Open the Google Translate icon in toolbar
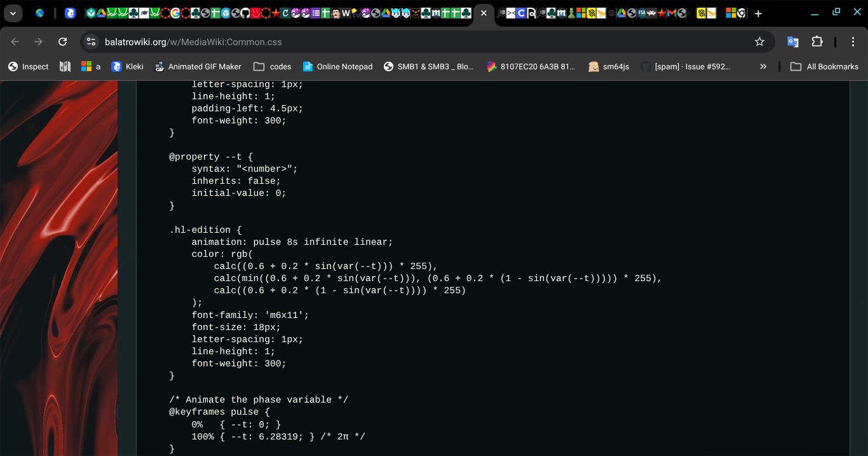 tap(793, 42)
